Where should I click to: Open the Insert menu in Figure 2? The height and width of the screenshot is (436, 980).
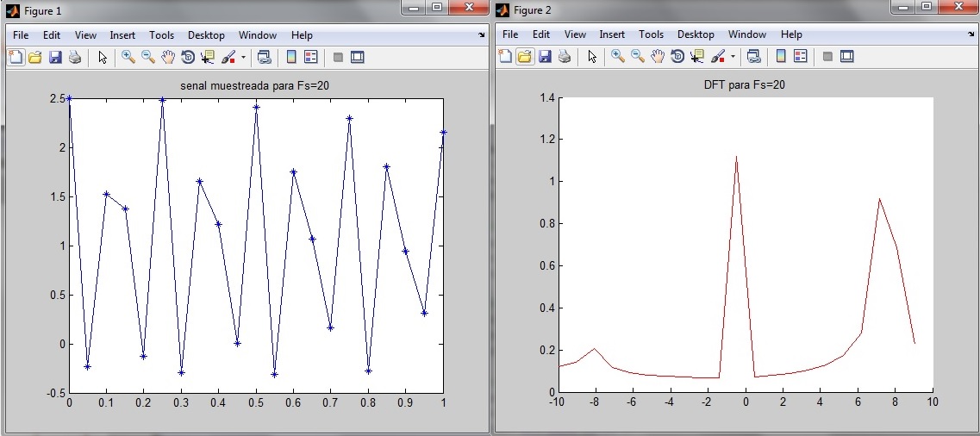pyautogui.click(x=612, y=35)
